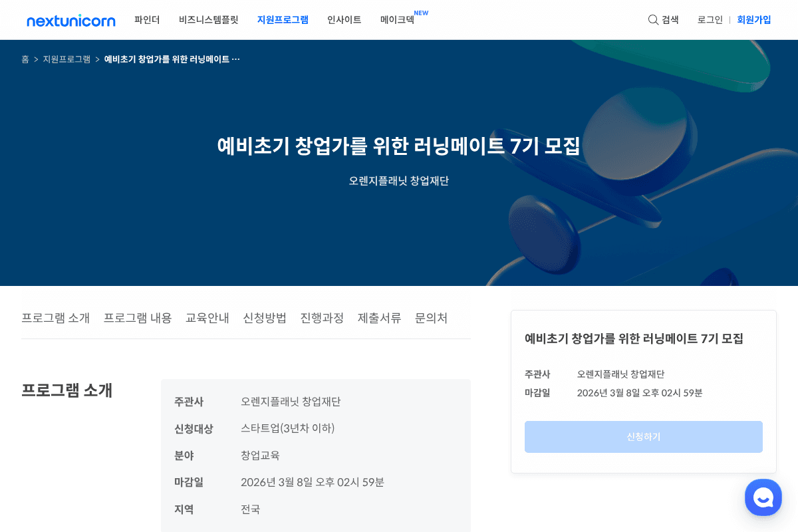This screenshot has height=532, width=798.
Task: Click the 회원가입 link
Action: click(x=754, y=20)
